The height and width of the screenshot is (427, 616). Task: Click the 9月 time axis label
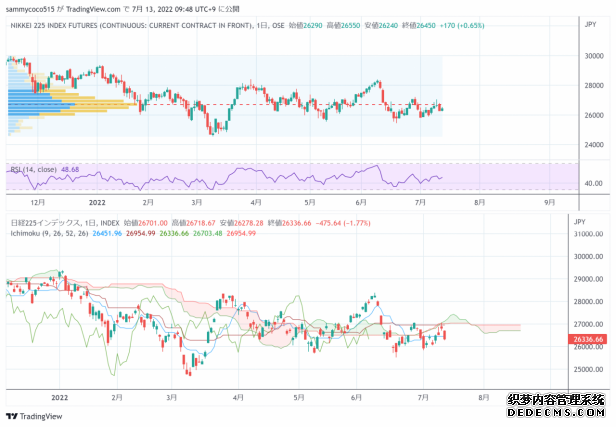550,202
